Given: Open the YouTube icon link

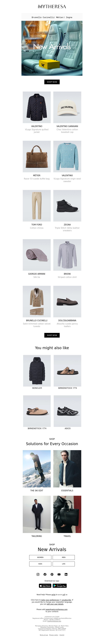Looking at the screenshot, I should coord(59,575).
